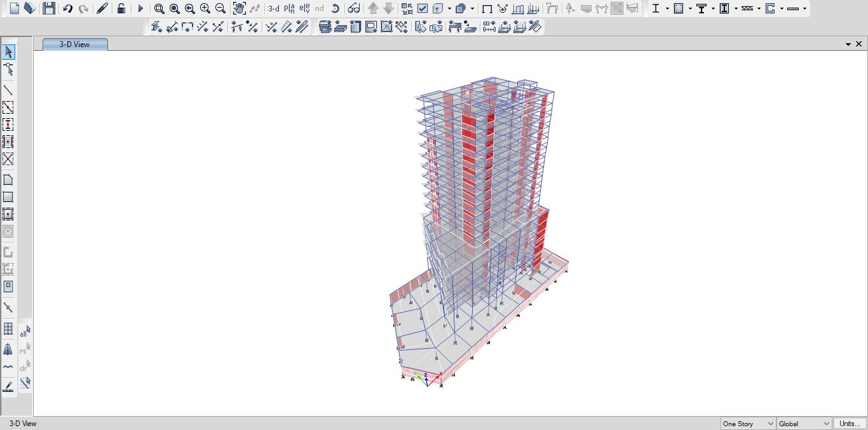
Task: Click the pencil refresh window icon
Action: click(102, 8)
